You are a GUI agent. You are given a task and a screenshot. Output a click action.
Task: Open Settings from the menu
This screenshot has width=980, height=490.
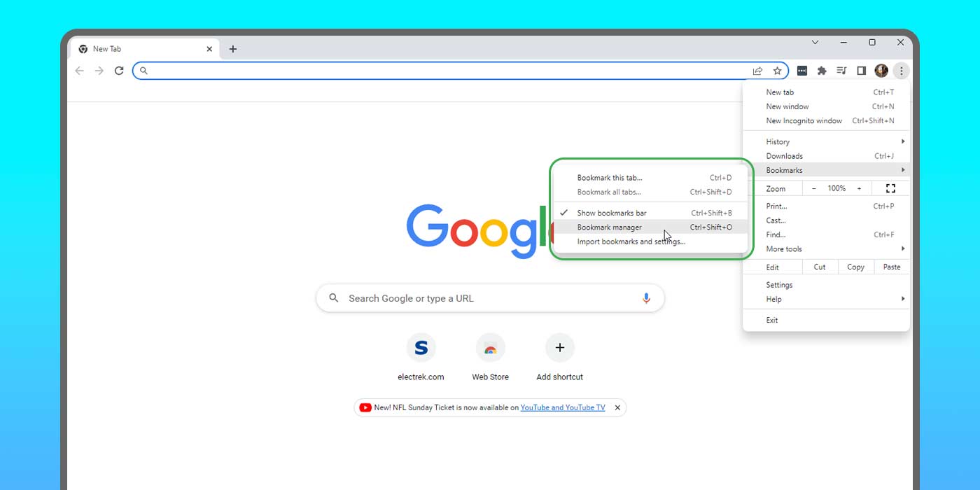point(779,284)
